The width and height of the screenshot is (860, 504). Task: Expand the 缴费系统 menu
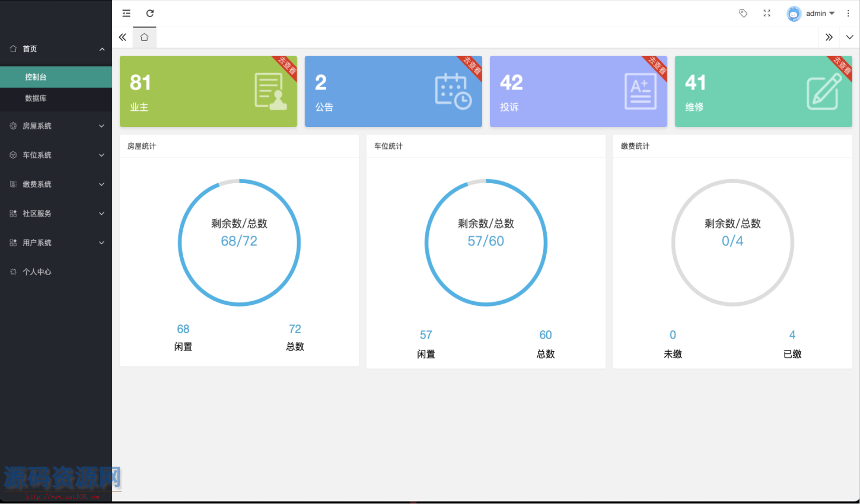pos(56,184)
